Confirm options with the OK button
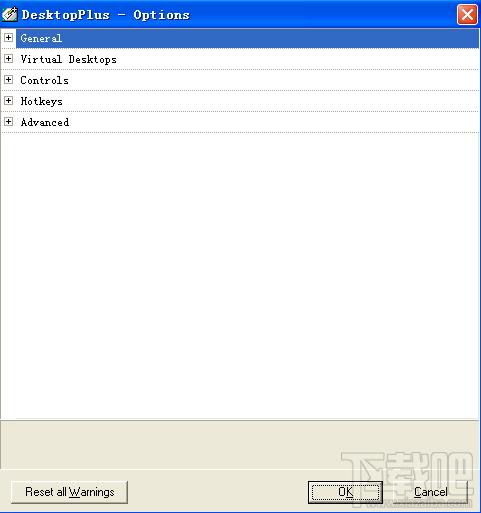 coord(345,492)
